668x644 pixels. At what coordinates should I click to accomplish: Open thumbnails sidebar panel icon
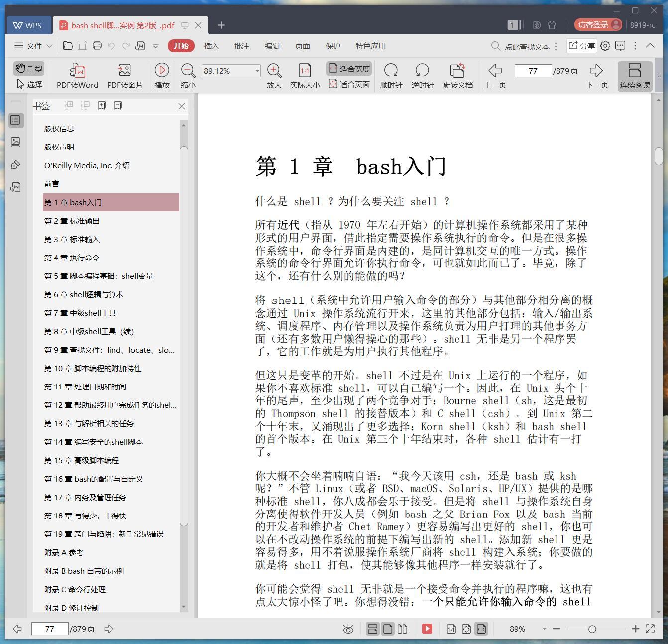[x=15, y=142]
